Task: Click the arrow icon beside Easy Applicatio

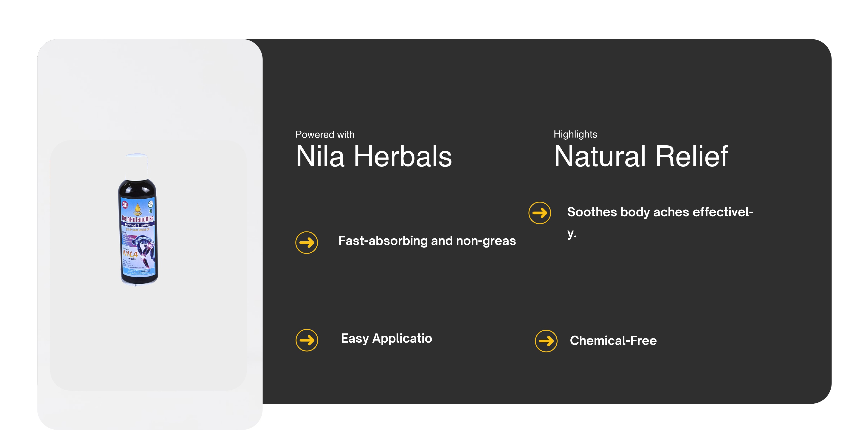Action: [307, 340]
